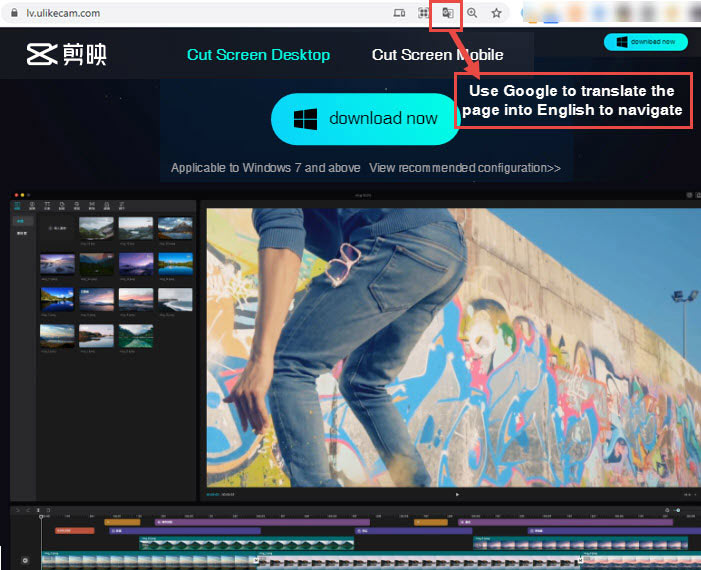Select the Audio icon in editor toolbar
Image resolution: width=701 pixels, height=570 pixels.
tap(32, 206)
